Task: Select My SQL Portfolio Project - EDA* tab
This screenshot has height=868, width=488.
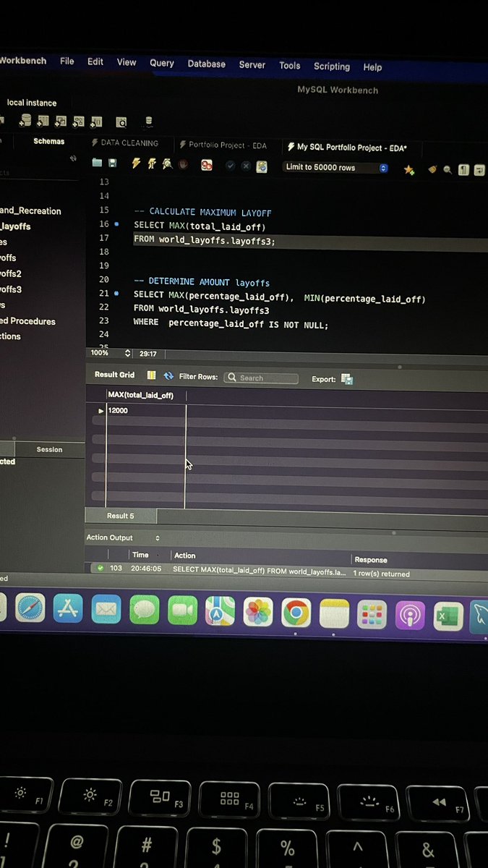Action: click(347, 147)
